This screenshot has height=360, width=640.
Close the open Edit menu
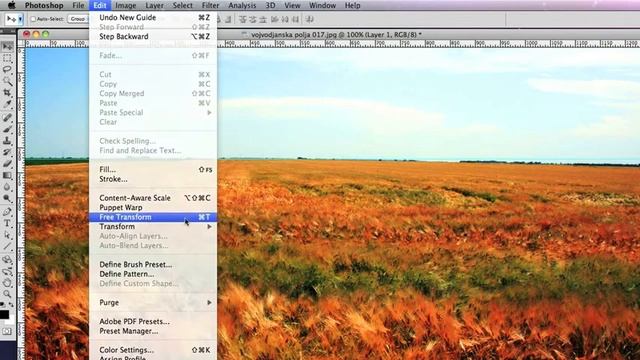coord(100,5)
